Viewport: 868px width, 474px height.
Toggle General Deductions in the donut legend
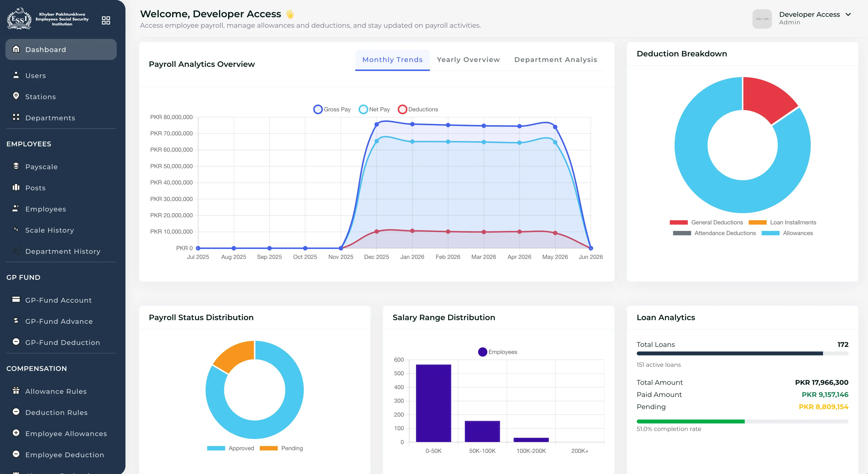706,222
